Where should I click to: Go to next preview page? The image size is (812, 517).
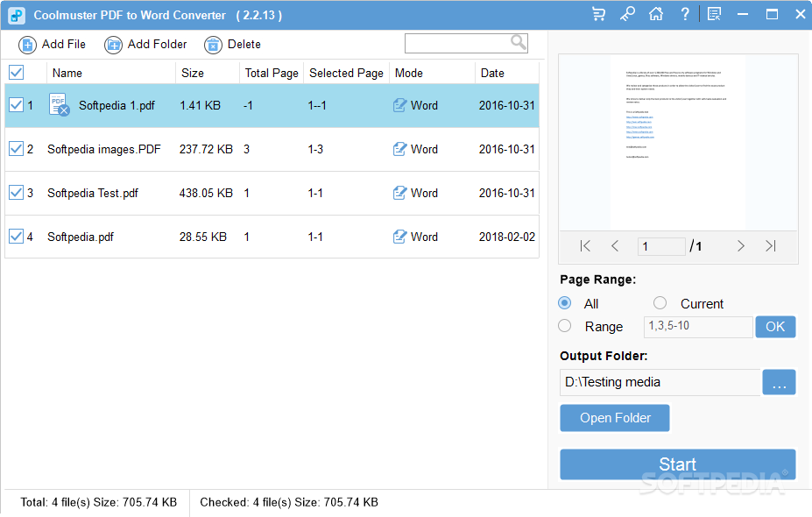740,246
